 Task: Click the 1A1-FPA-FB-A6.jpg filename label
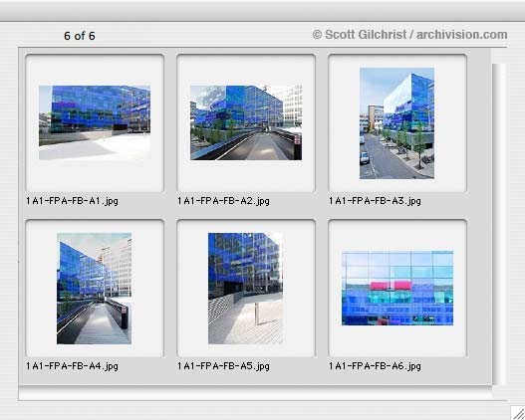[x=375, y=366]
